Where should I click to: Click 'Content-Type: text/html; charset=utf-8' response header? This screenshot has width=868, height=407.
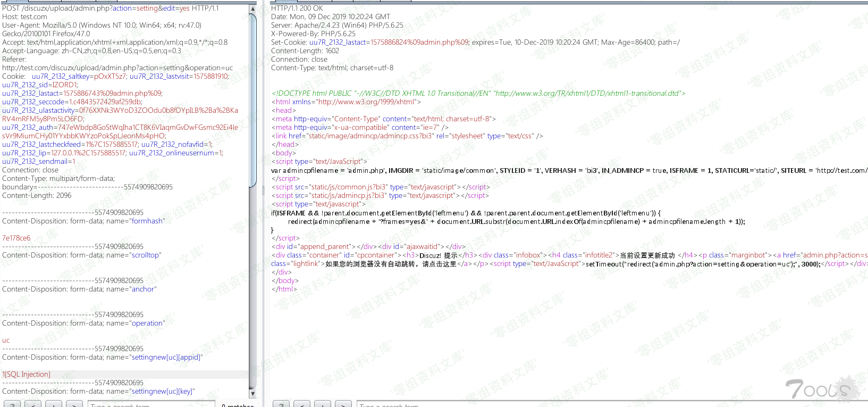pyautogui.click(x=332, y=68)
